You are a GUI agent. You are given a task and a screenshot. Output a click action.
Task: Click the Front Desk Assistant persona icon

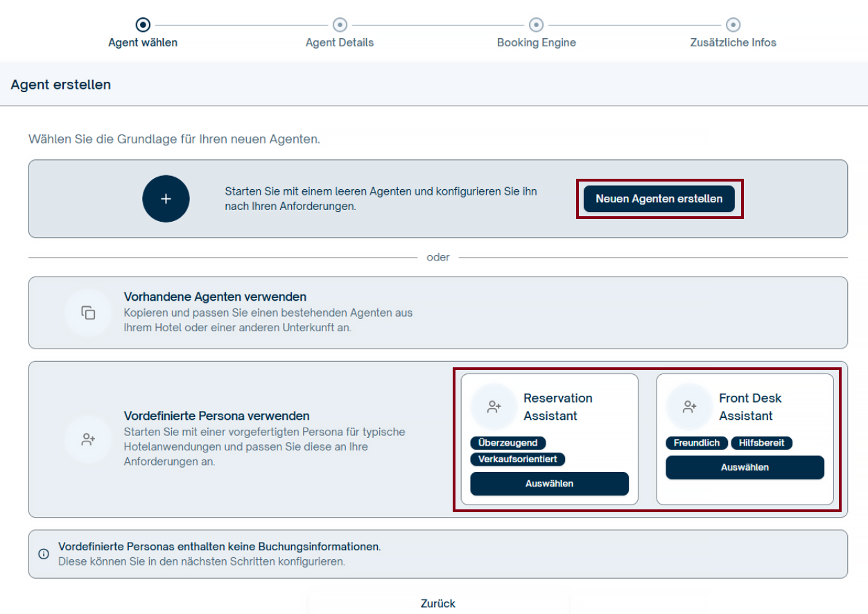pyautogui.click(x=690, y=407)
